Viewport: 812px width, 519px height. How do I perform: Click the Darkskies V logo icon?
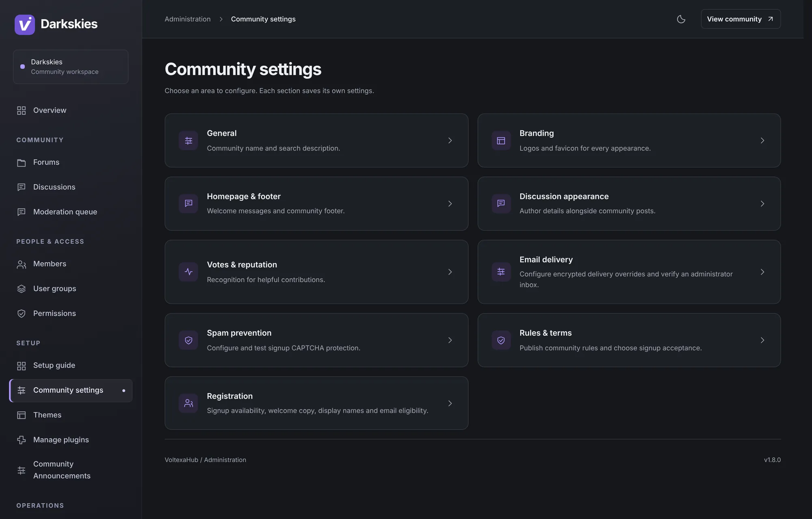(x=25, y=24)
